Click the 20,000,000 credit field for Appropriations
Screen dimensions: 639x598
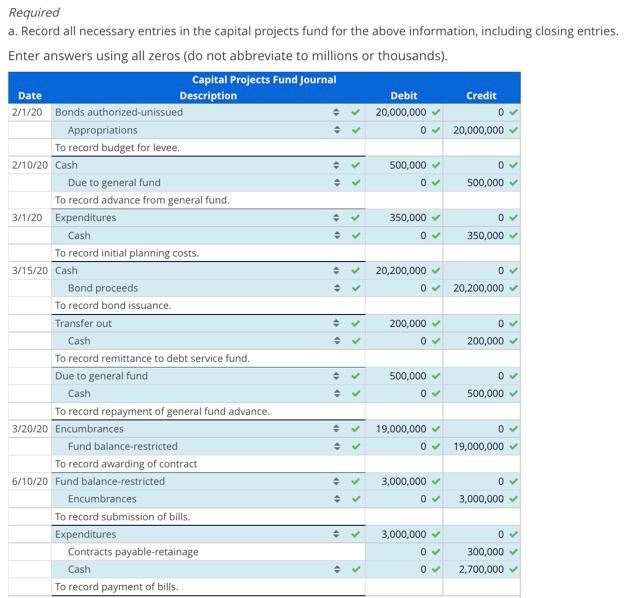(x=481, y=130)
